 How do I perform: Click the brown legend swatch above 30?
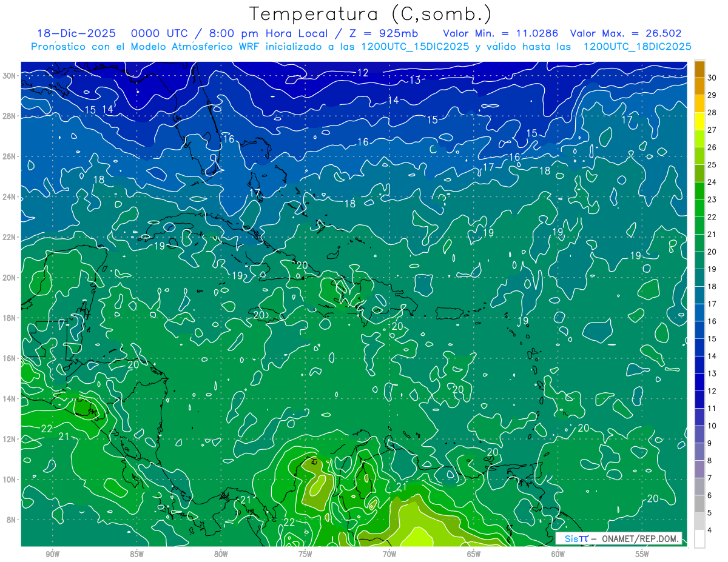coord(699,69)
